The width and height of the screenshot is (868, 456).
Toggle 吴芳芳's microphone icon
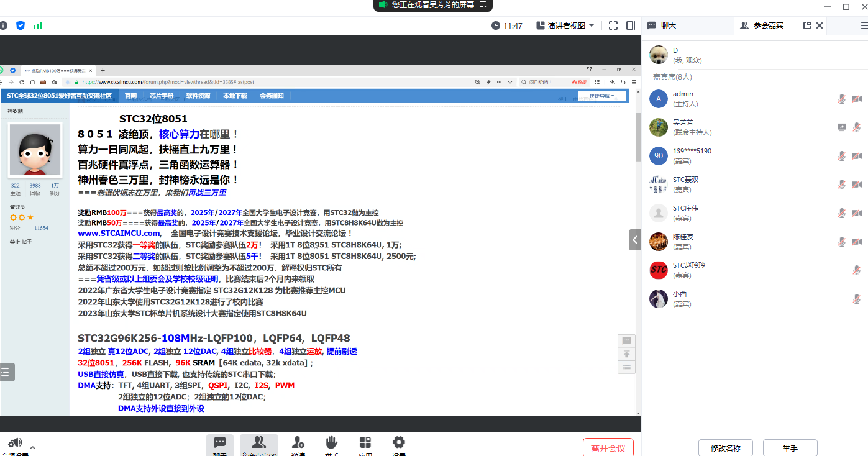[857, 127]
